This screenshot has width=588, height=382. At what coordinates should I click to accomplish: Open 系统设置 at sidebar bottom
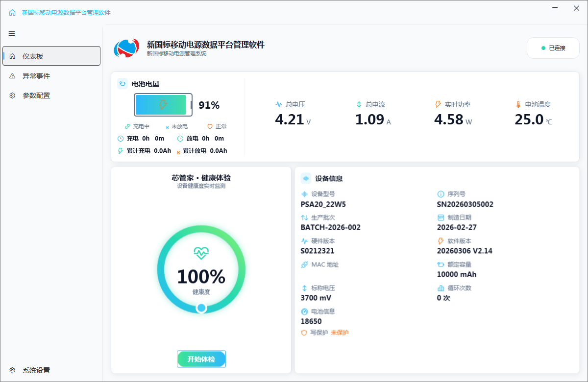click(x=36, y=370)
